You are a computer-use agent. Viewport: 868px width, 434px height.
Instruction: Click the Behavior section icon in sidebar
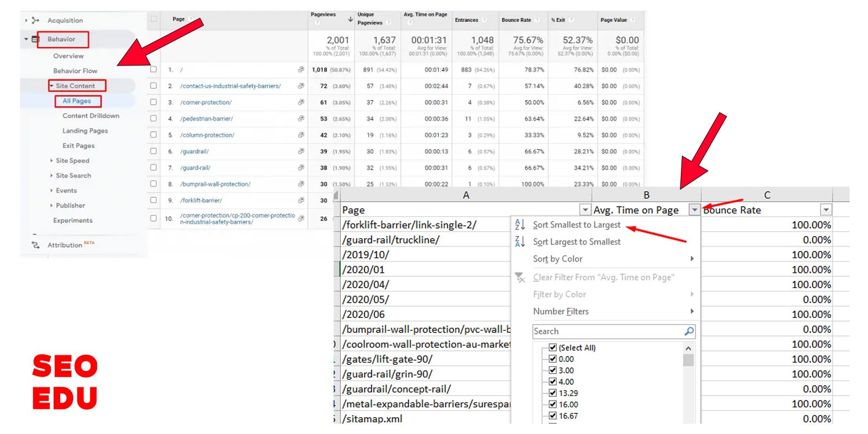(x=35, y=39)
